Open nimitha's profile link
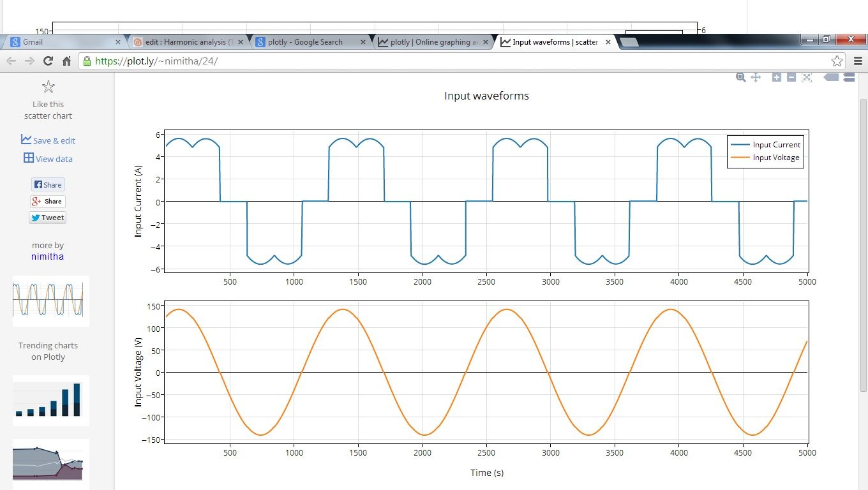 click(x=48, y=256)
